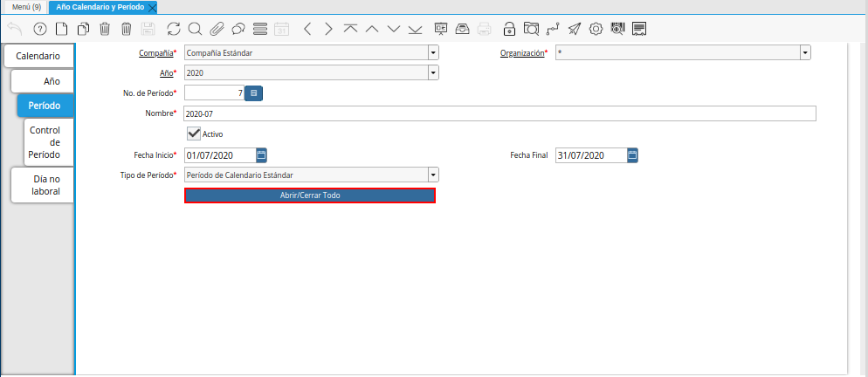Expand the Compañía dropdown
Image resolution: width=868 pixels, height=377 pixels.
coord(433,53)
